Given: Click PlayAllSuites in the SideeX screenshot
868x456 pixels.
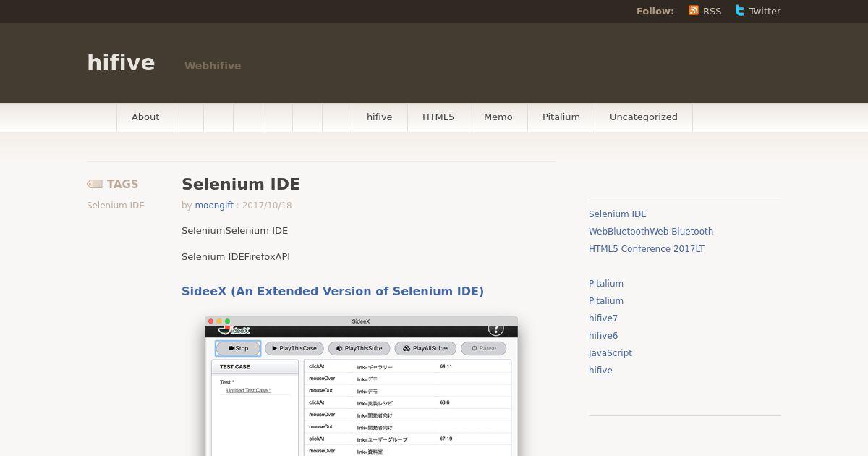Looking at the screenshot, I should click(426, 348).
